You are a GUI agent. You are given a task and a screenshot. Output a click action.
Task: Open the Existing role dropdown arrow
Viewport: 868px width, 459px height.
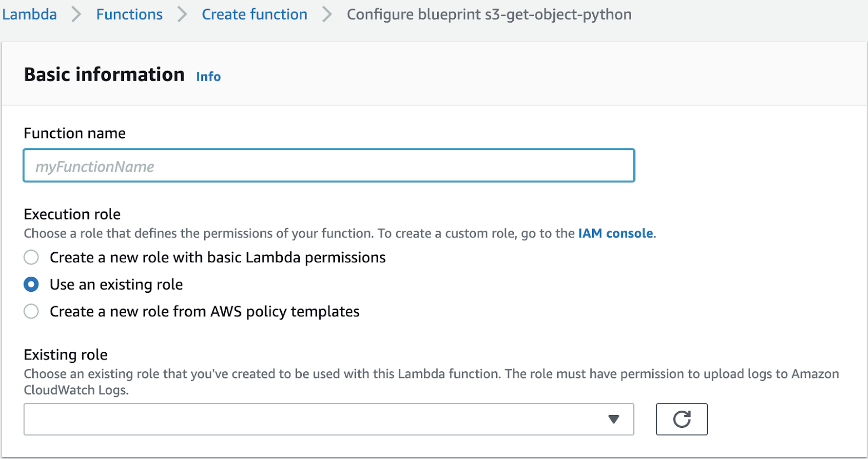pos(614,419)
